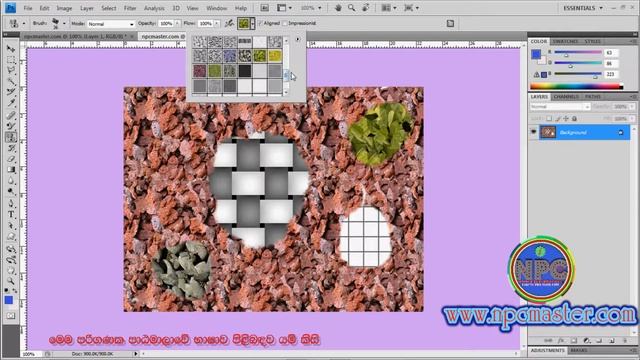Open the Opacity slider arrow in options bar

(x=177, y=24)
